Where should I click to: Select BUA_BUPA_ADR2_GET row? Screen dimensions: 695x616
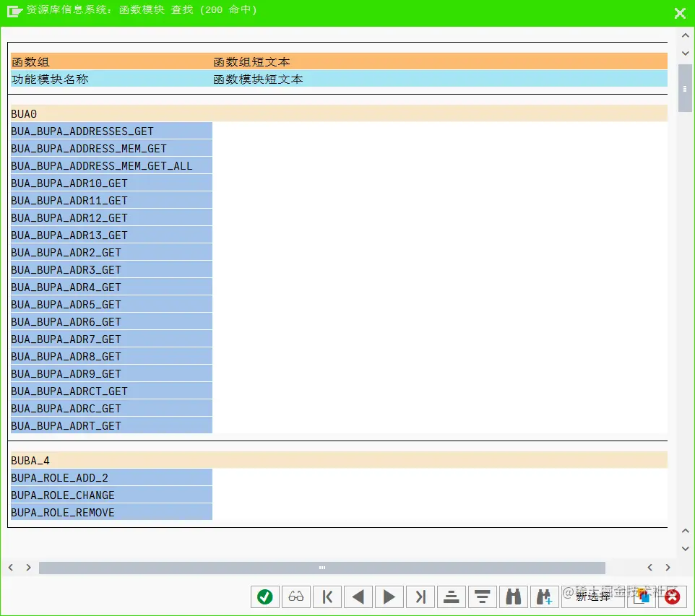coord(111,252)
